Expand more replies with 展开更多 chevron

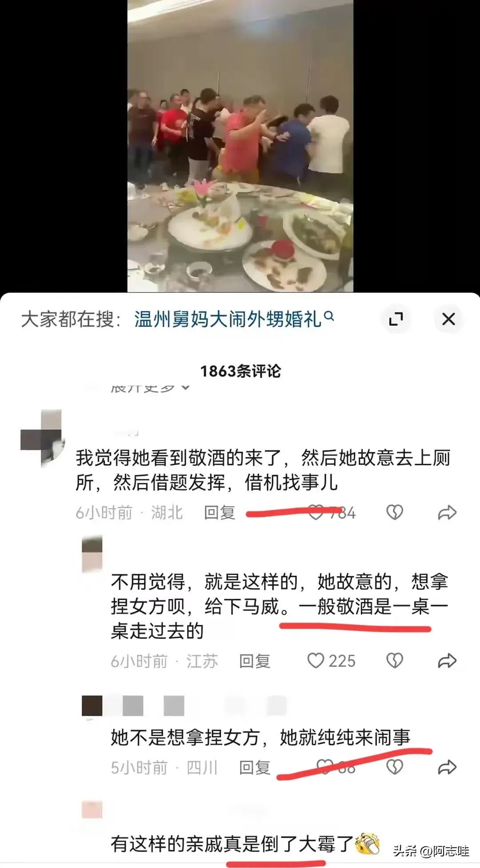click(x=150, y=388)
